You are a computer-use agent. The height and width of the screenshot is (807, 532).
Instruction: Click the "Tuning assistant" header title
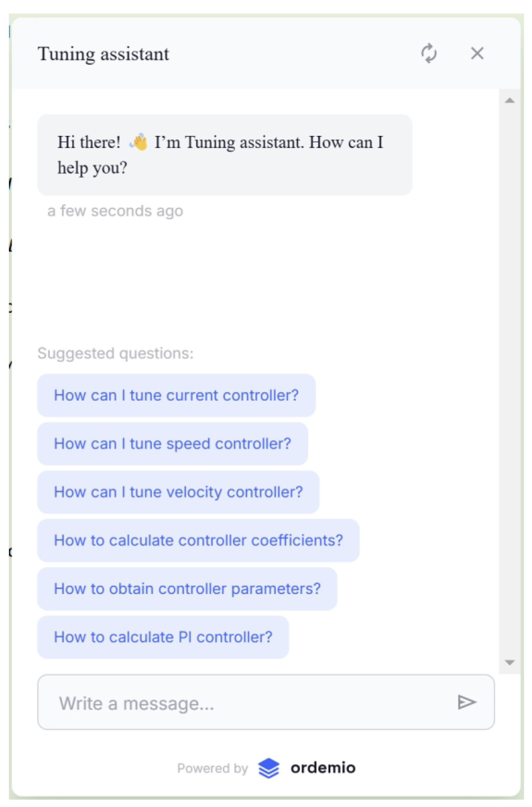click(x=103, y=54)
